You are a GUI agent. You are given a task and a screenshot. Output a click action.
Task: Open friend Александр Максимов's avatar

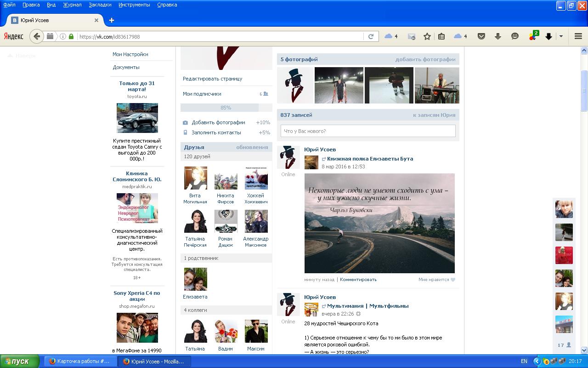tap(256, 221)
